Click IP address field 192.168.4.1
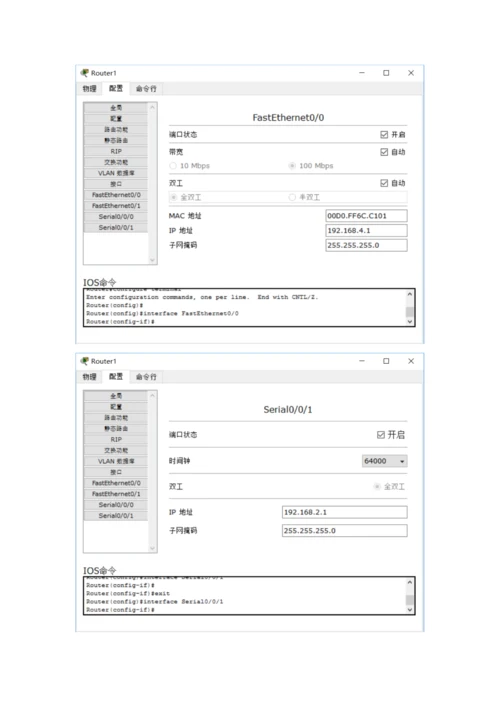The width and height of the screenshot is (500, 707). tap(366, 230)
